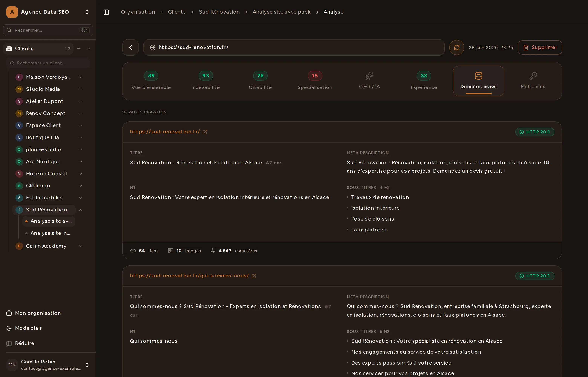
Task: Click search magnifier icon in Rechercher field
Action: [x=9, y=30]
